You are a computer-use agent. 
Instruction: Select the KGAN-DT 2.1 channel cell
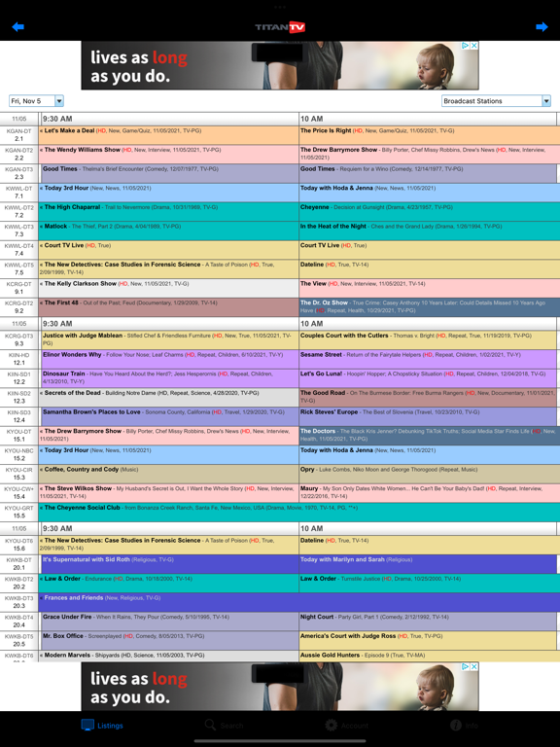(19, 135)
